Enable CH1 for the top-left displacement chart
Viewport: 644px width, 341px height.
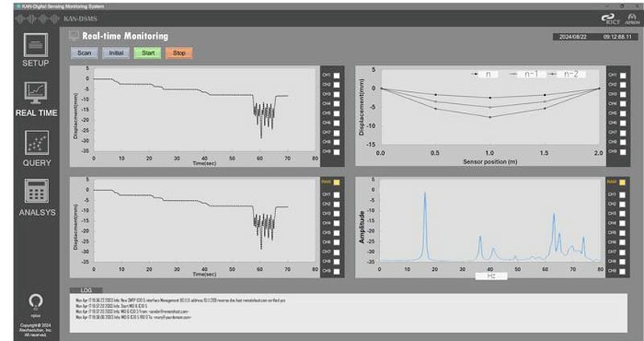(x=336, y=75)
